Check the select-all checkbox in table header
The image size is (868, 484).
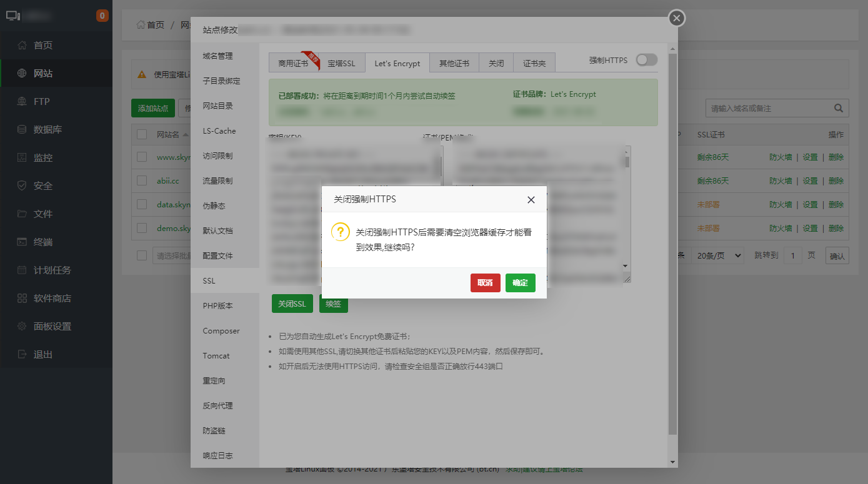(x=142, y=134)
